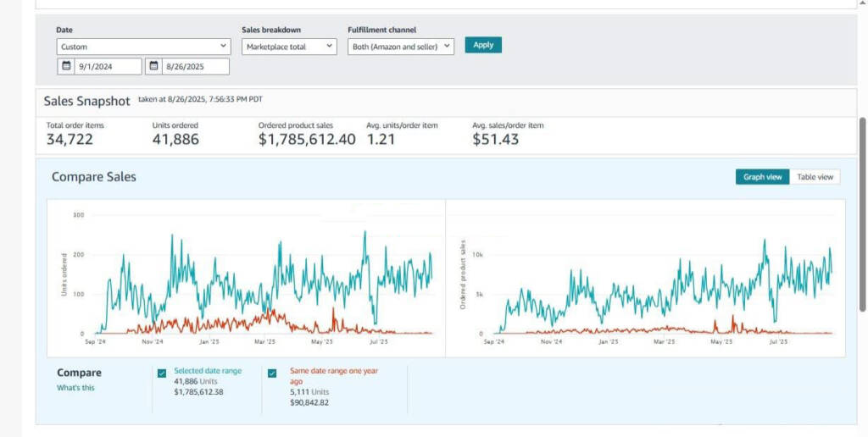
Task: Focus the end date field 8/26/2025
Action: pyautogui.click(x=196, y=66)
